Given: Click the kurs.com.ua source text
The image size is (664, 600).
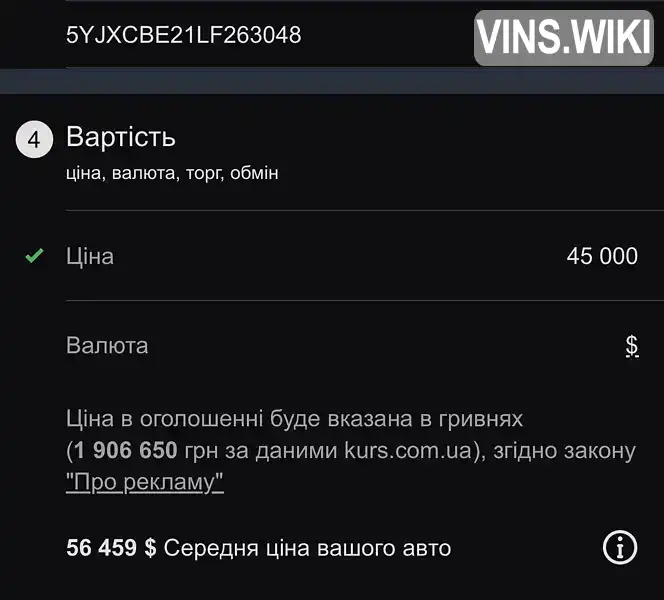Looking at the screenshot, I should (x=408, y=450).
